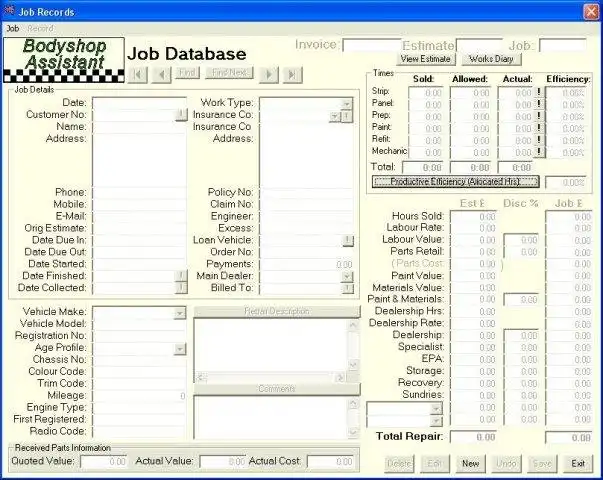Click the Loan Vehicle lookup button
This screenshot has height=480, width=603.
[348, 240]
